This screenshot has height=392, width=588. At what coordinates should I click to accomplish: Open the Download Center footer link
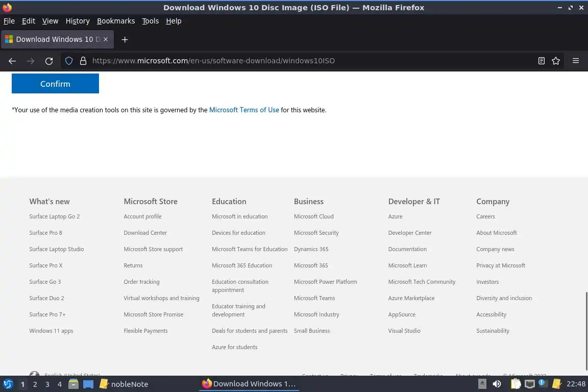tap(145, 233)
